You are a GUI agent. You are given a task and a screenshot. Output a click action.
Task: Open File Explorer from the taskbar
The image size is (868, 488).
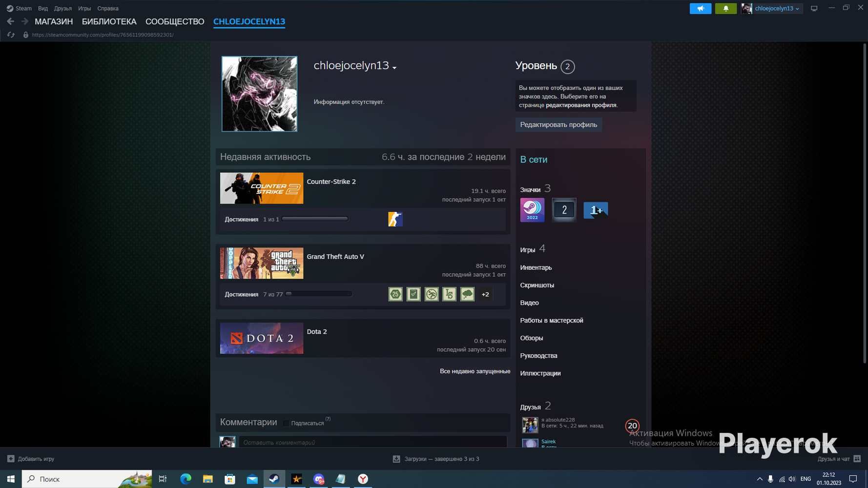point(208,479)
